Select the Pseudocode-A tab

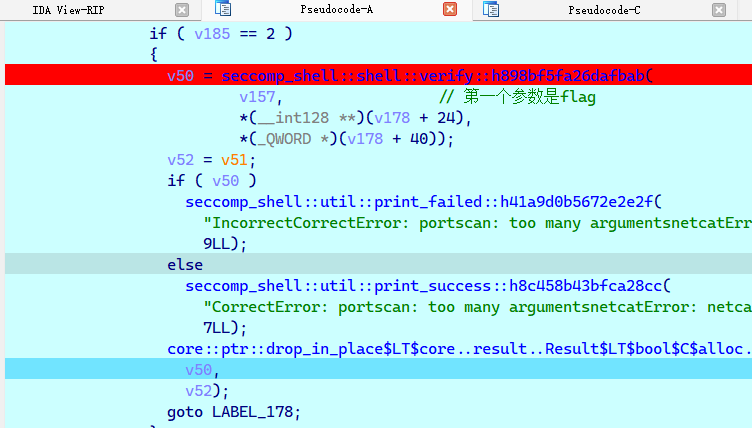(x=336, y=10)
